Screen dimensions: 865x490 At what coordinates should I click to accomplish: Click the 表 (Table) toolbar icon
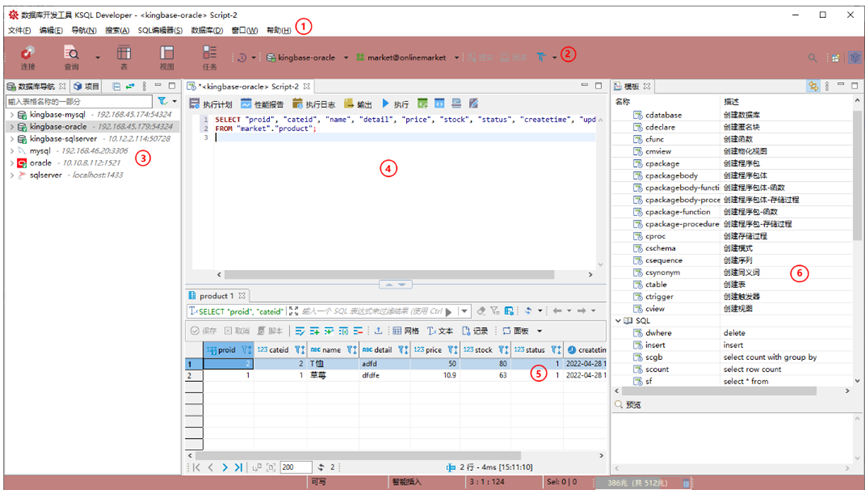123,56
